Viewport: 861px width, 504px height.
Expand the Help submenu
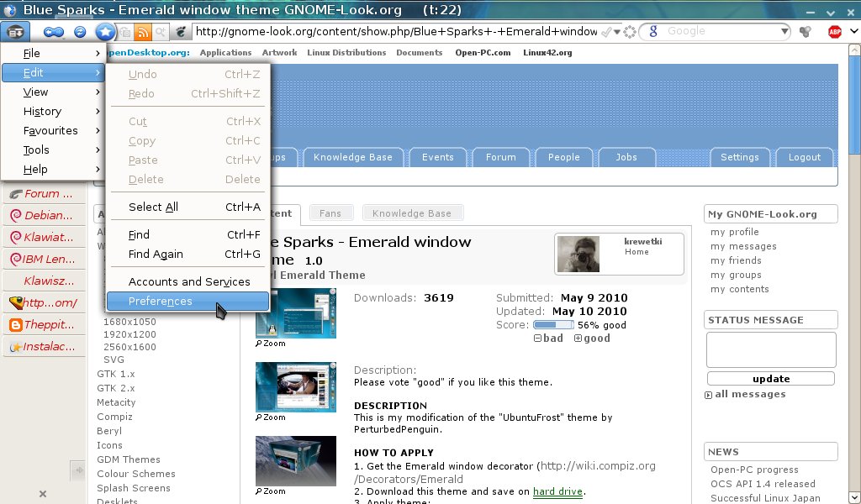(x=53, y=169)
